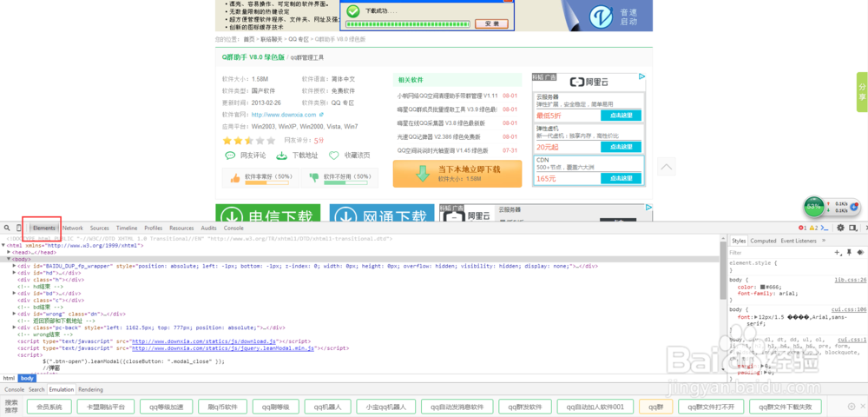Open the http://www.downxia.com link

tap(284, 115)
